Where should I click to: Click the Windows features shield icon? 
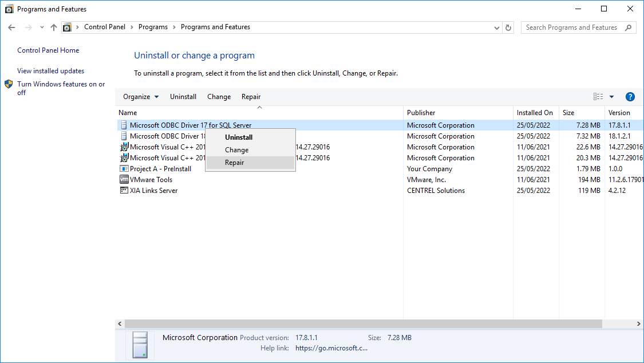click(x=9, y=84)
